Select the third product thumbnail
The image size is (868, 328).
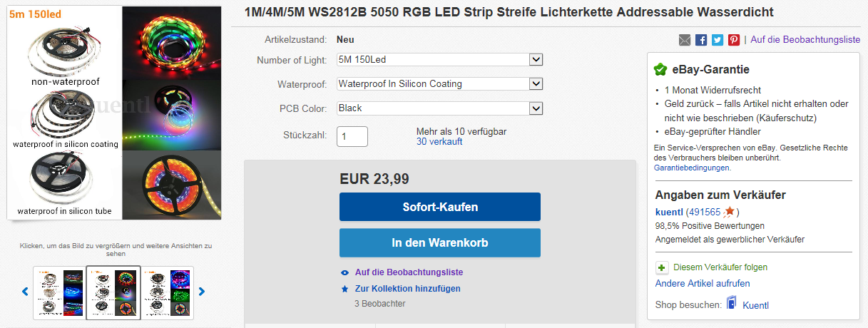(168, 292)
